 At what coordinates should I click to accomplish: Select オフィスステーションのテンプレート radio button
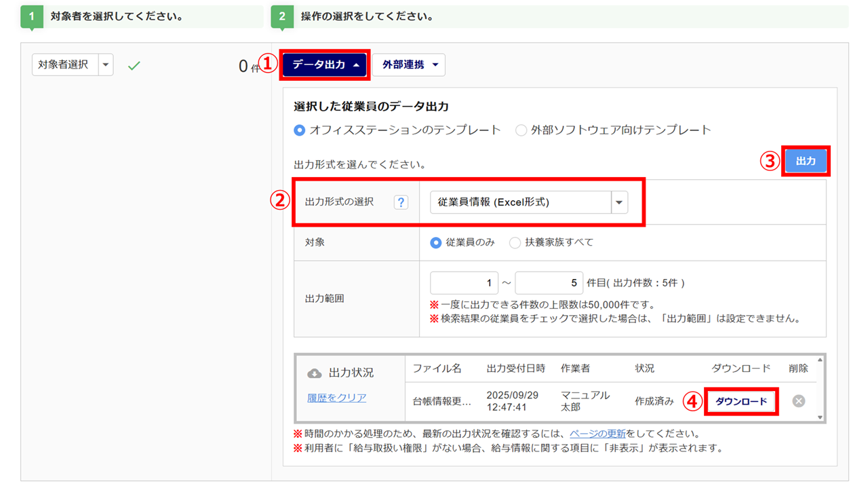coord(300,130)
